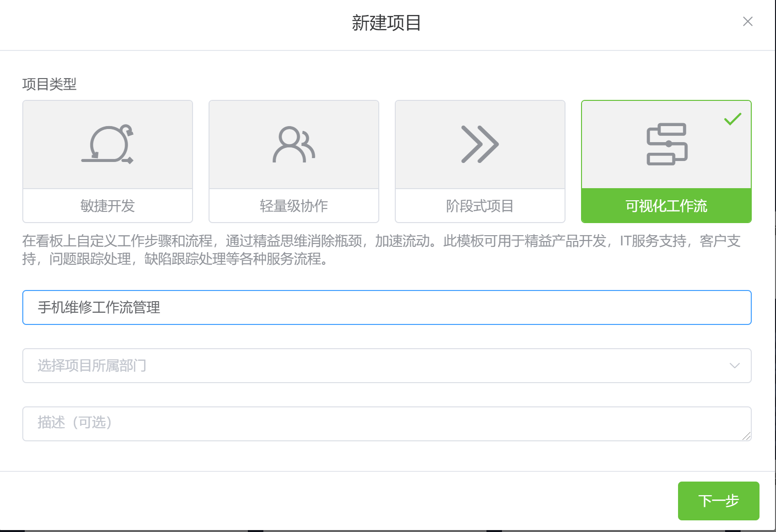Viewport: 776px width, 532px height.
Task: Pick the 阶段式项目 project type label
Action: [x=480, y=206]
